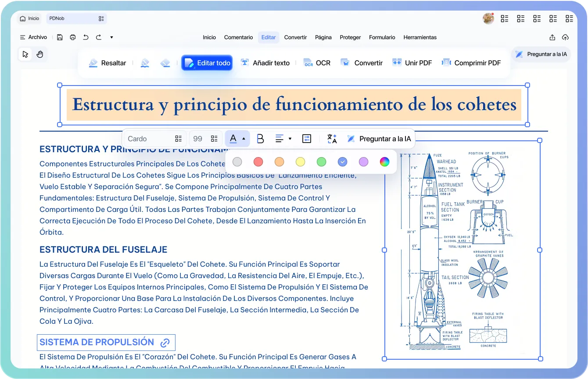
Task: Click the Bold formatting icon
Action: (260, 139)
